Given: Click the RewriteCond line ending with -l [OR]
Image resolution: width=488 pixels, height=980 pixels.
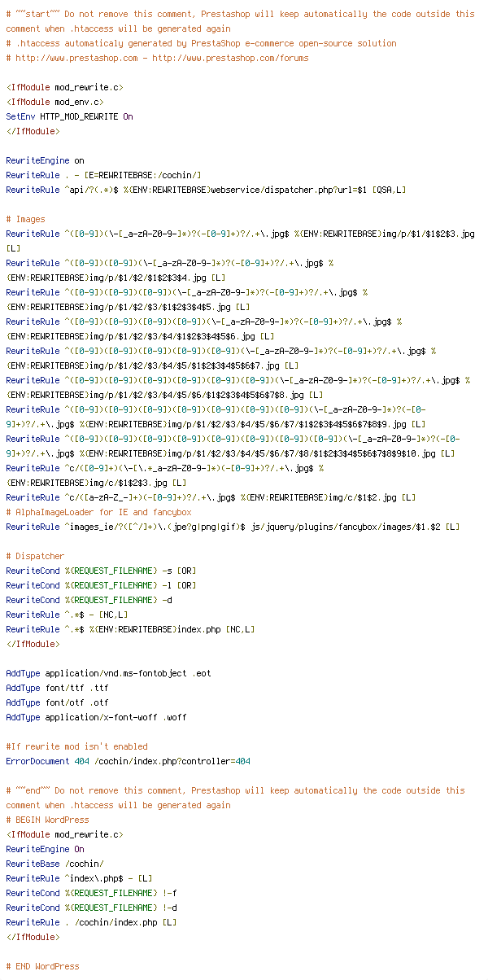Looking at the screenshot, I should click(x=101, y=586).
